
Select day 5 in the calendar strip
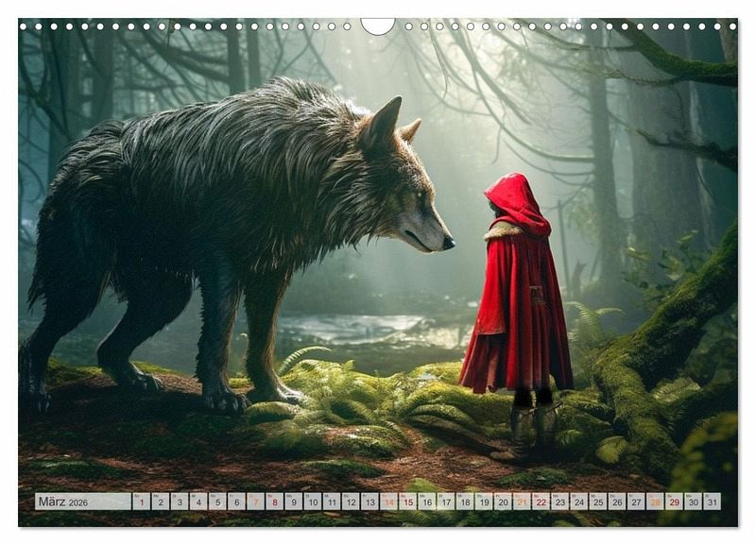(217, 502)
